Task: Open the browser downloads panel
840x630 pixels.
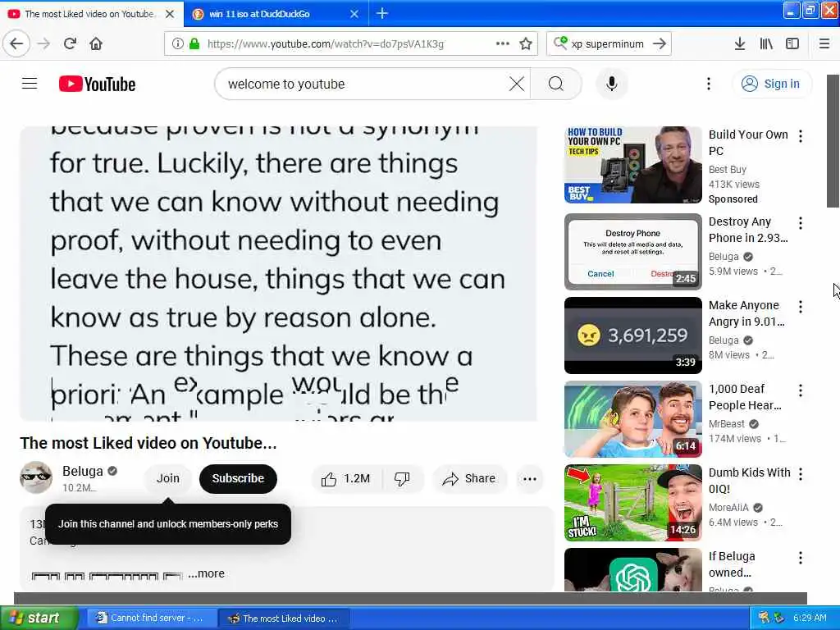Action: pyautogui.click(x=739, y=43)
